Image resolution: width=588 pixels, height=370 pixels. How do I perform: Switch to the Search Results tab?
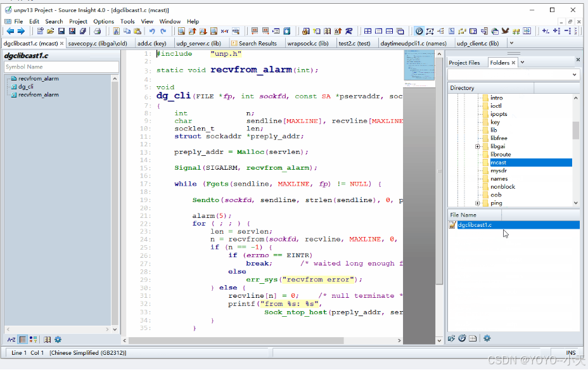coord(258,44)
